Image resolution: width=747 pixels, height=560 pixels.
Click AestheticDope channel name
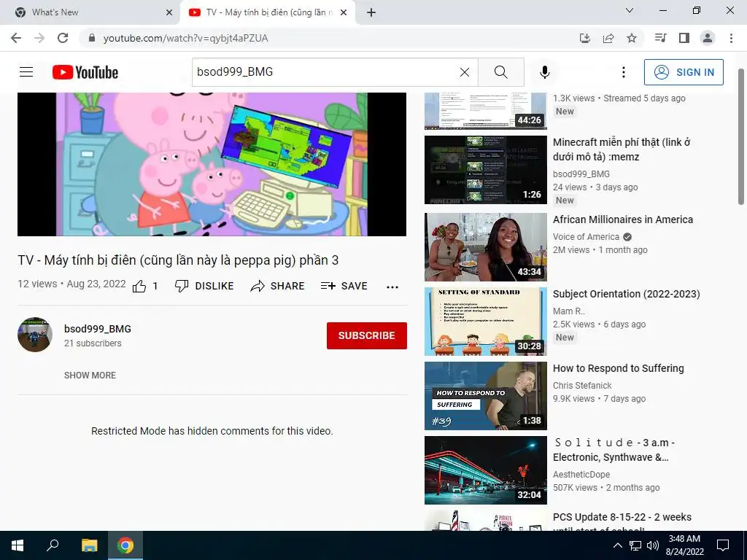tap(581, 474)
